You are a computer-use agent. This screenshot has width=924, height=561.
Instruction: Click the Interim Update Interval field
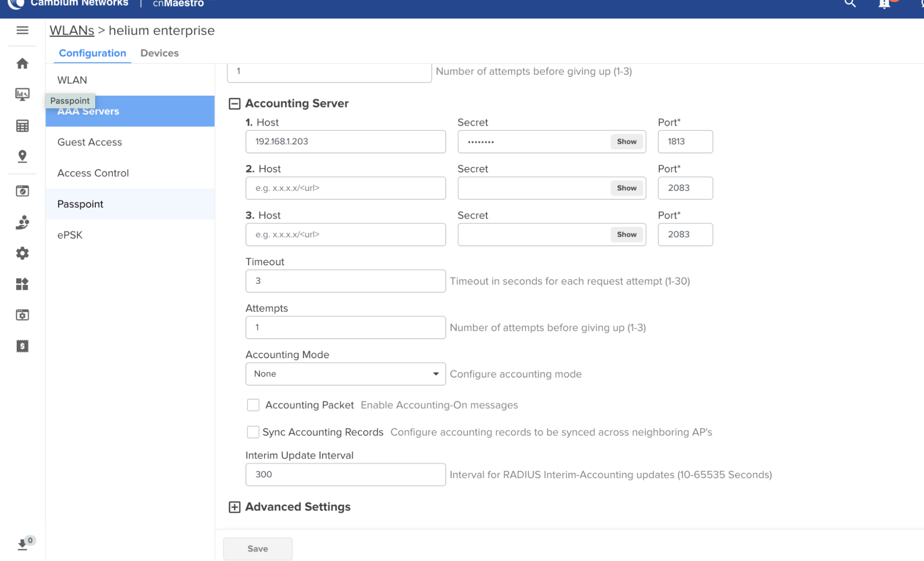click(345, 475)
